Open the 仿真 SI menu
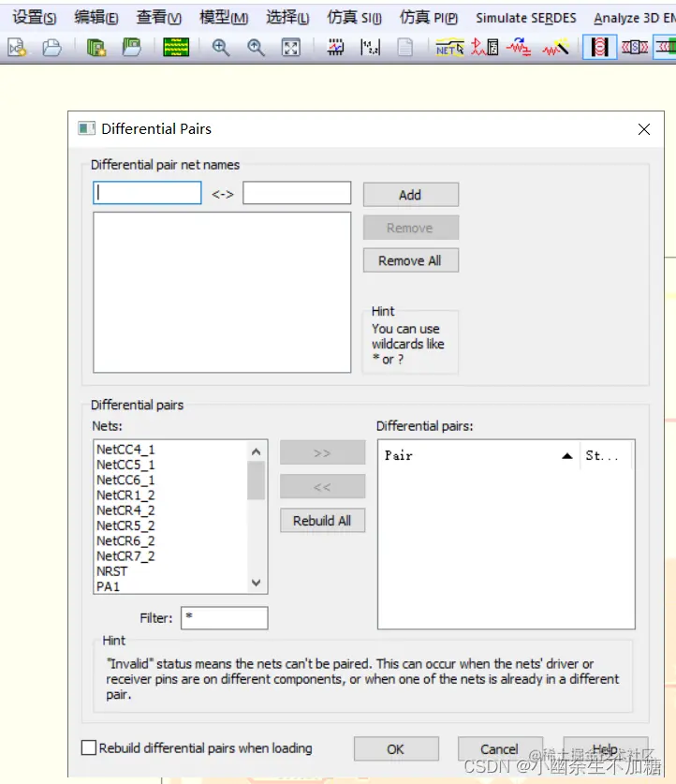676x784 pixels. (354, 18)
